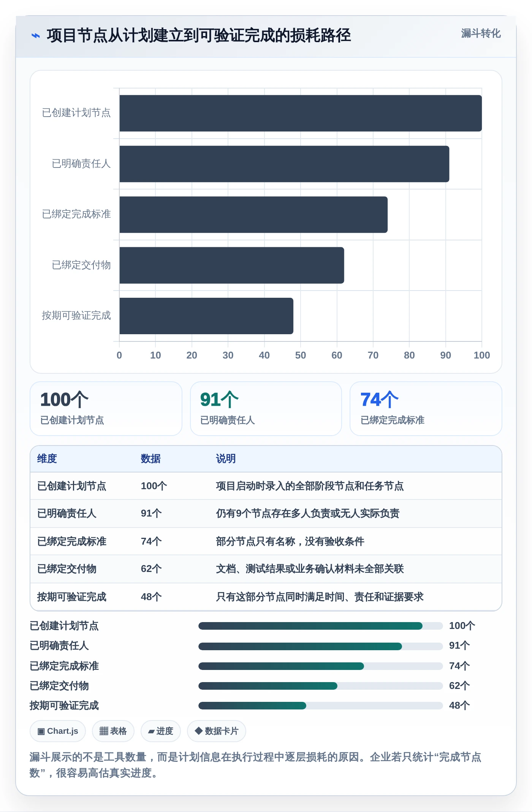Click the 数据 column header
Screen dimensions: 532x812
pos(150,458)
